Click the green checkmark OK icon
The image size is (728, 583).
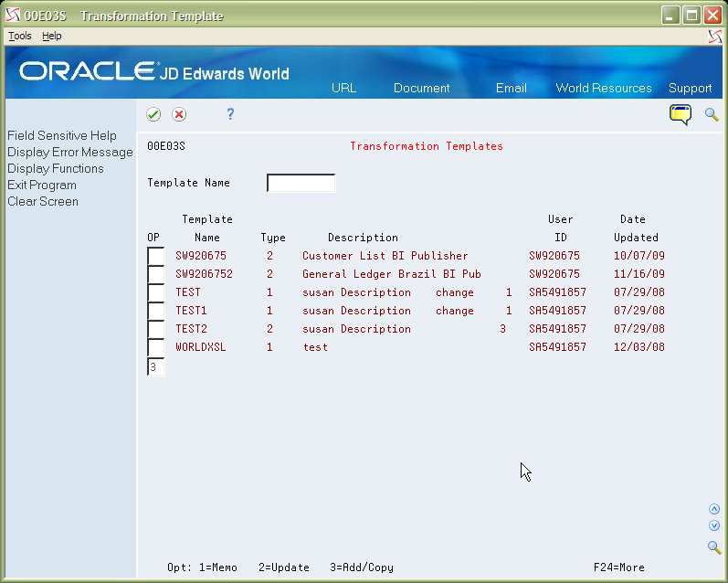pyautogui.click(x=153, y=114)
